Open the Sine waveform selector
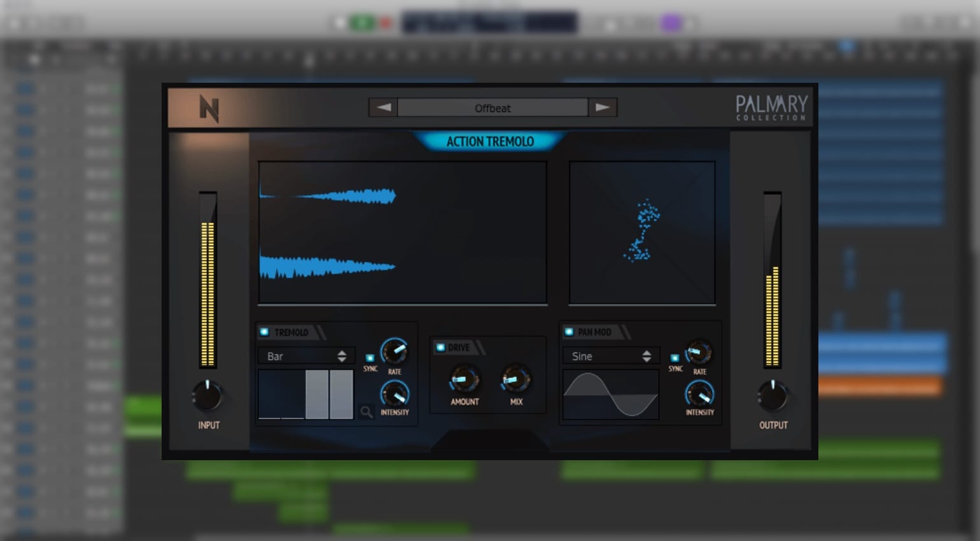Viewport: 980px width, 541px height. tap(610, 355)
